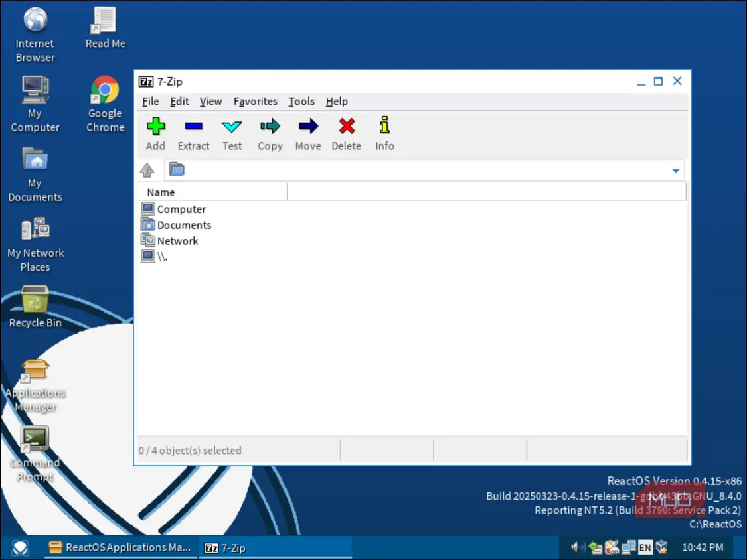Open the Help menu
This screenshot has height=560, width=747.
point(337,102)
